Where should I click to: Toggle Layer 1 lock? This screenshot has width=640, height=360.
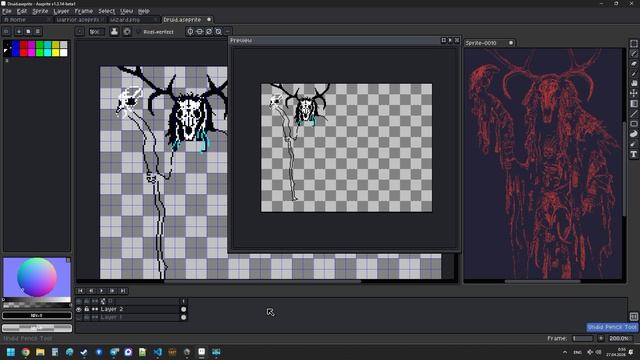(87, 317)
